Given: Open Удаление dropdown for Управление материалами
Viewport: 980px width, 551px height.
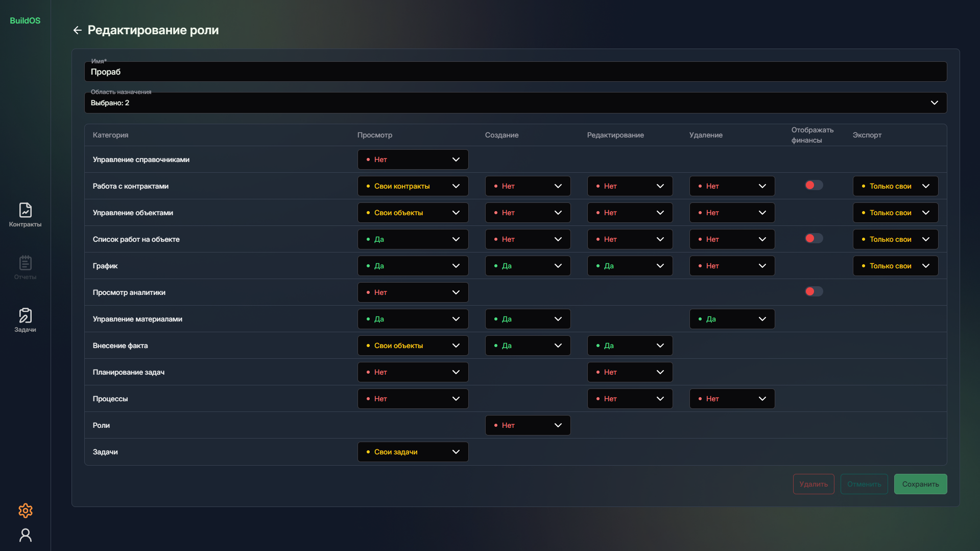Looking at the screenshot, I should [x=731, y=319].
